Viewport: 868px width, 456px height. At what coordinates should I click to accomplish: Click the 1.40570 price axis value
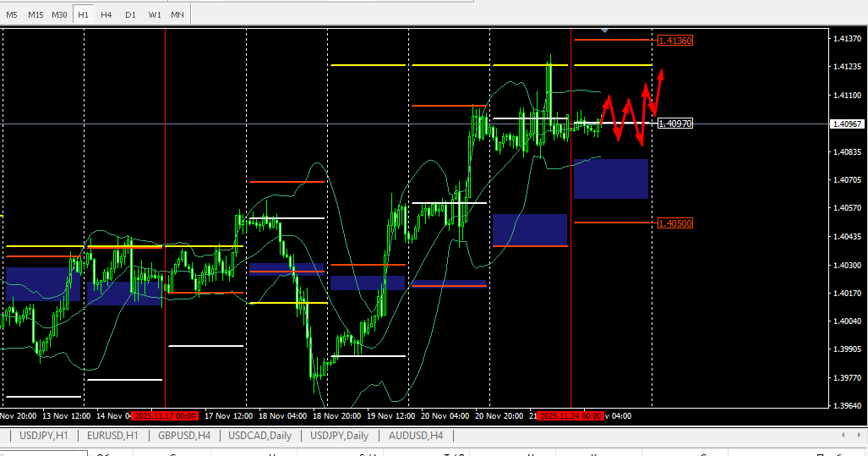point(848,208)
